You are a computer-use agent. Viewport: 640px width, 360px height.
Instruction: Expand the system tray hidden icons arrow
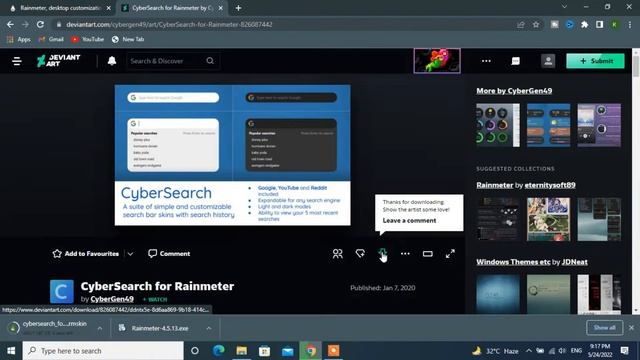(529, 351)
